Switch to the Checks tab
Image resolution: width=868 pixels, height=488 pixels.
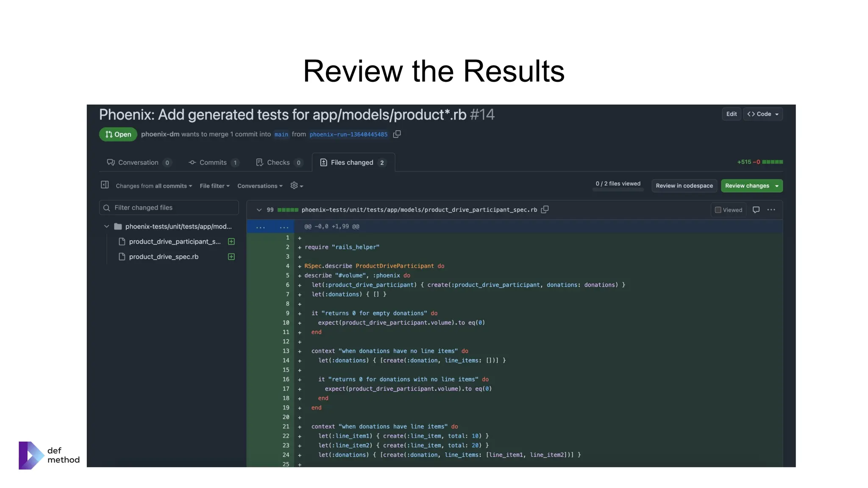(x=279, y=163)
